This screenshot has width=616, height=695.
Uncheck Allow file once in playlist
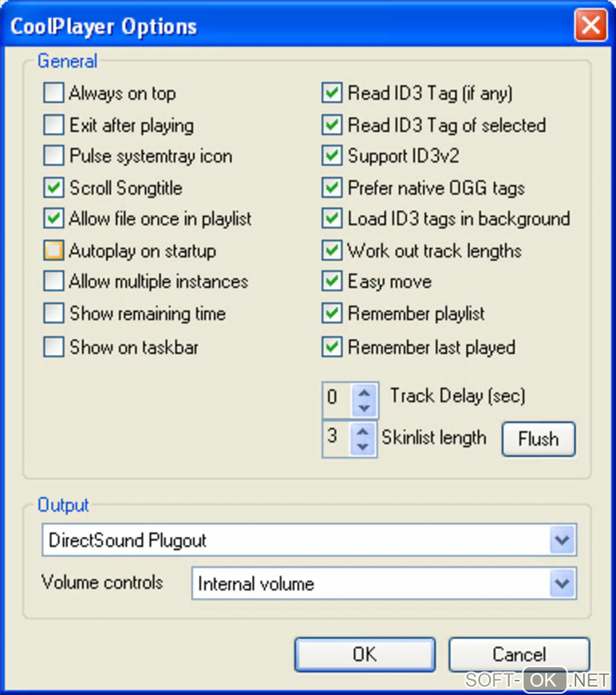point(54,219)
